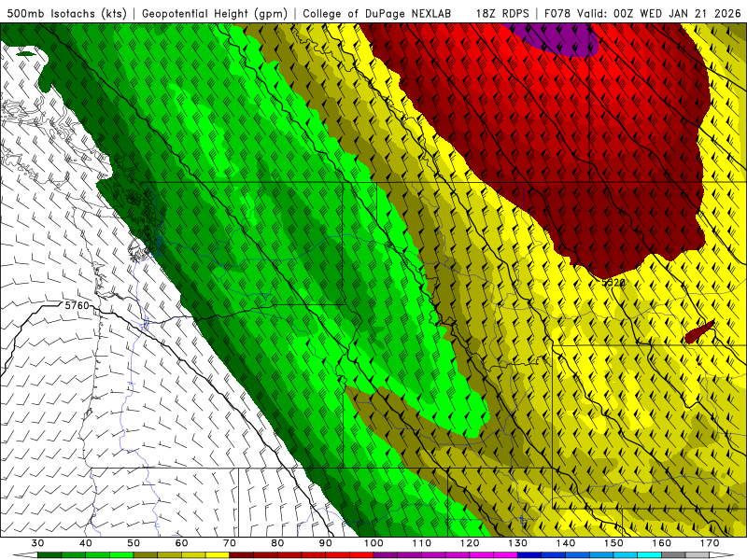Click the 'Valid: 00Z WED JAN 21 2026' text

(x=658, y=13)
